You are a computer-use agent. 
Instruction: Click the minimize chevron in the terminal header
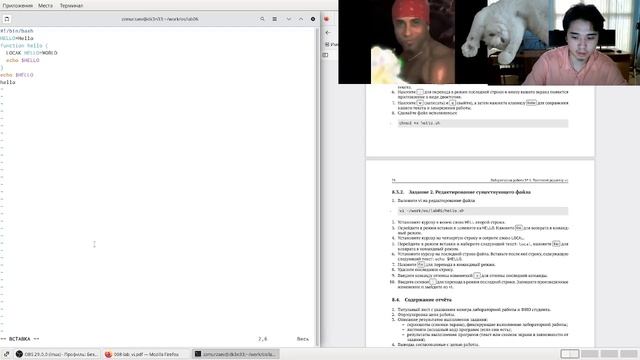tap(289, 19)
